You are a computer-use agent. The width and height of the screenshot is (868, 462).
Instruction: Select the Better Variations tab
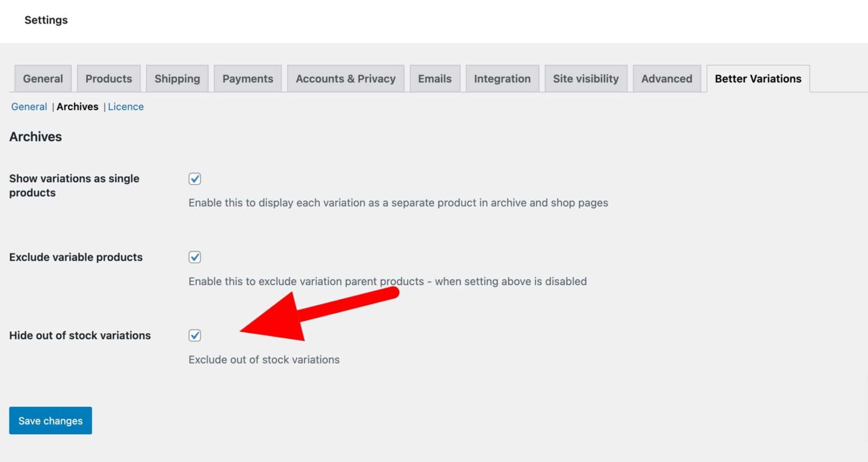coord(758,79)
